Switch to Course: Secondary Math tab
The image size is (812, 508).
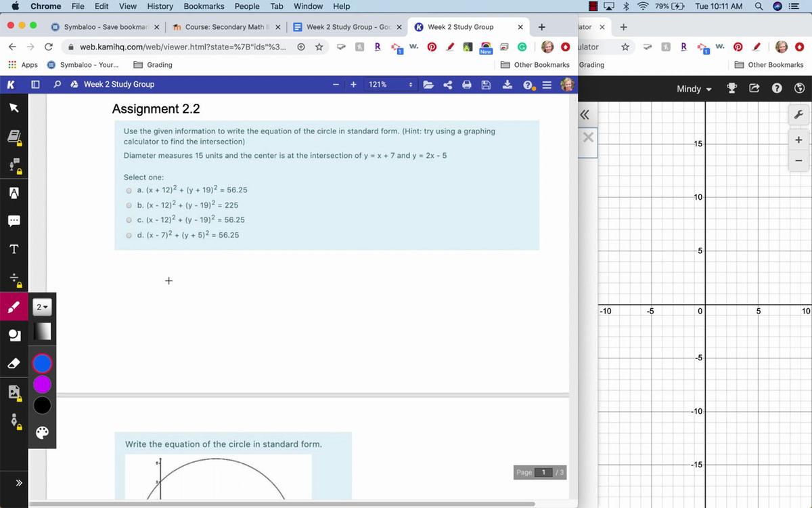coord(225,27)
